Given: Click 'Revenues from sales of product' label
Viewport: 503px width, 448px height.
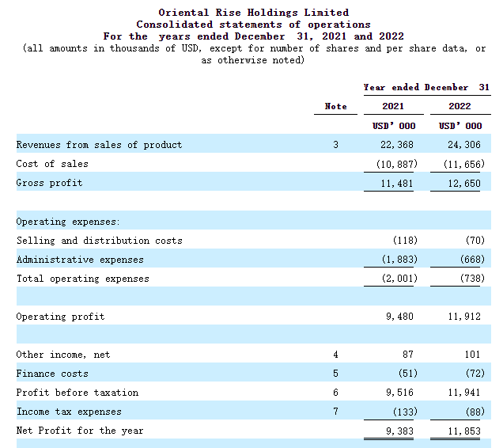Looking at the screenshot, I should [99, 145].
